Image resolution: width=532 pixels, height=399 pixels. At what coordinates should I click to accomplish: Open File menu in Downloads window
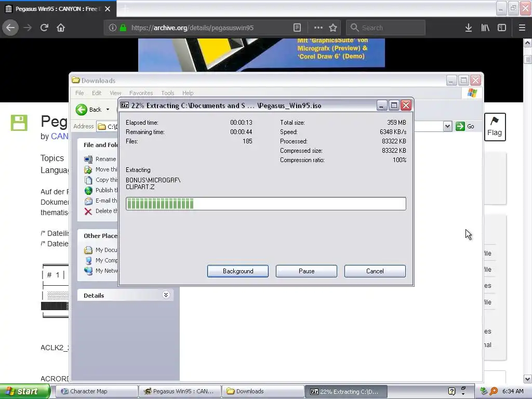[x=79, y=93]
